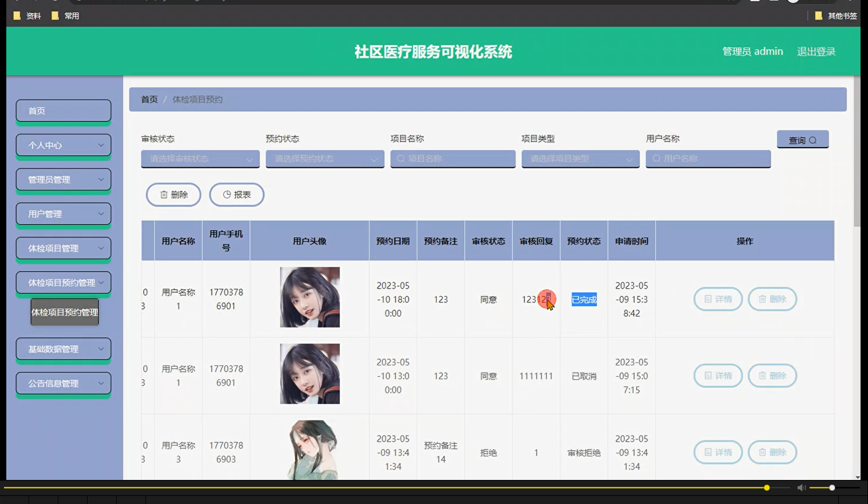The image size is (868, 504).
Task: Open the 请选择审核状态 dropdown
Action: [x=200, y=159]
